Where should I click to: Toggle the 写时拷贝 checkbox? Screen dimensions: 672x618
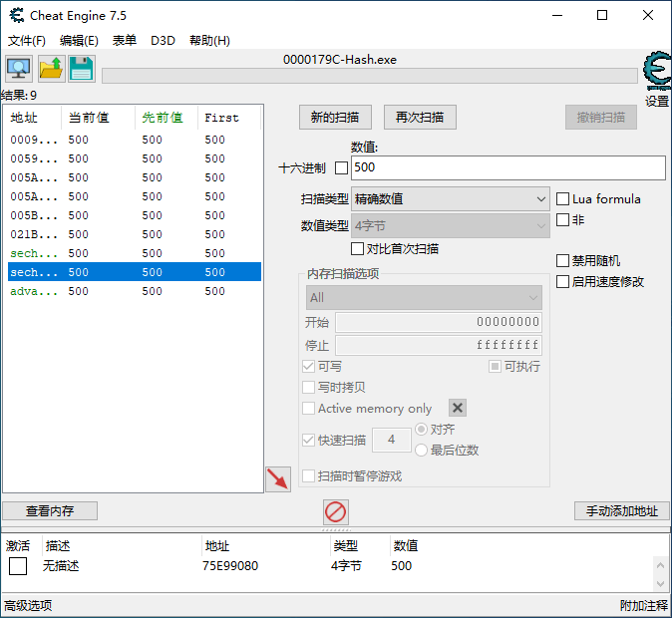pos(308,388)
